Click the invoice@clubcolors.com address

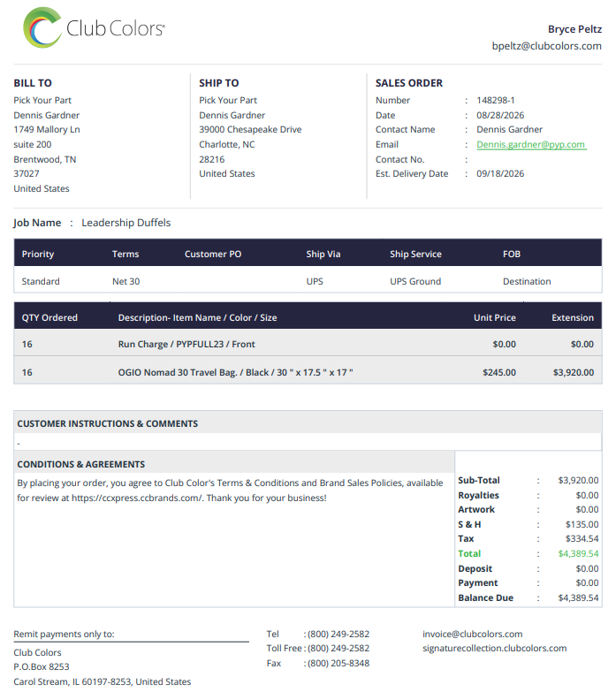(x=473, y=635)
